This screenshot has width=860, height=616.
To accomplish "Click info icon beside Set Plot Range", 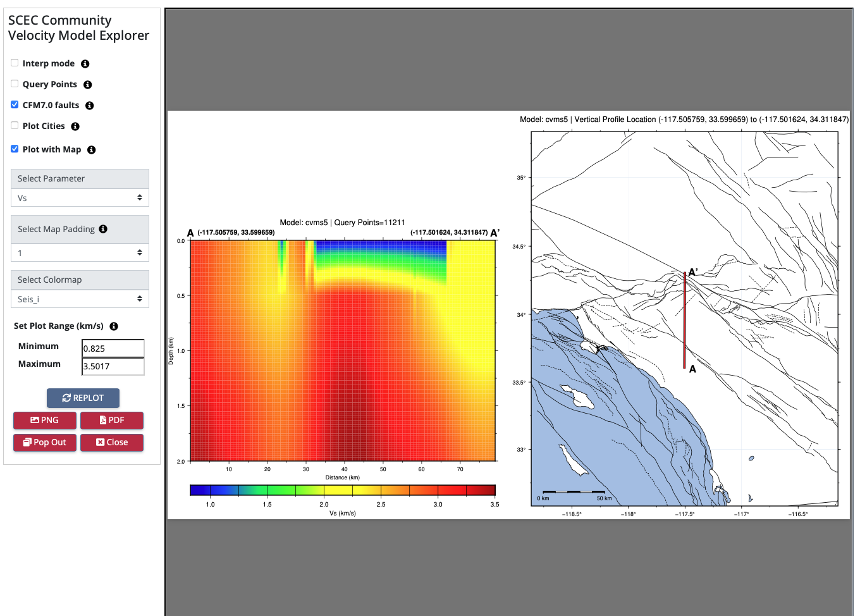I will [114, 326].
